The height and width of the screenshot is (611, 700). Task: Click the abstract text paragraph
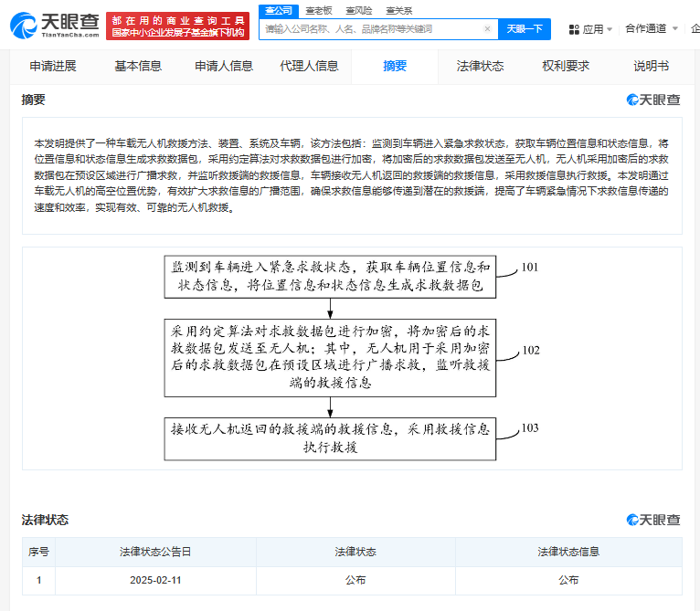(351, 175)
